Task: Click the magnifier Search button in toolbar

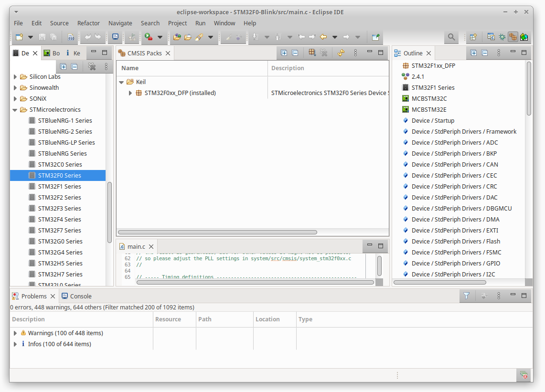Action: [451, 37]
